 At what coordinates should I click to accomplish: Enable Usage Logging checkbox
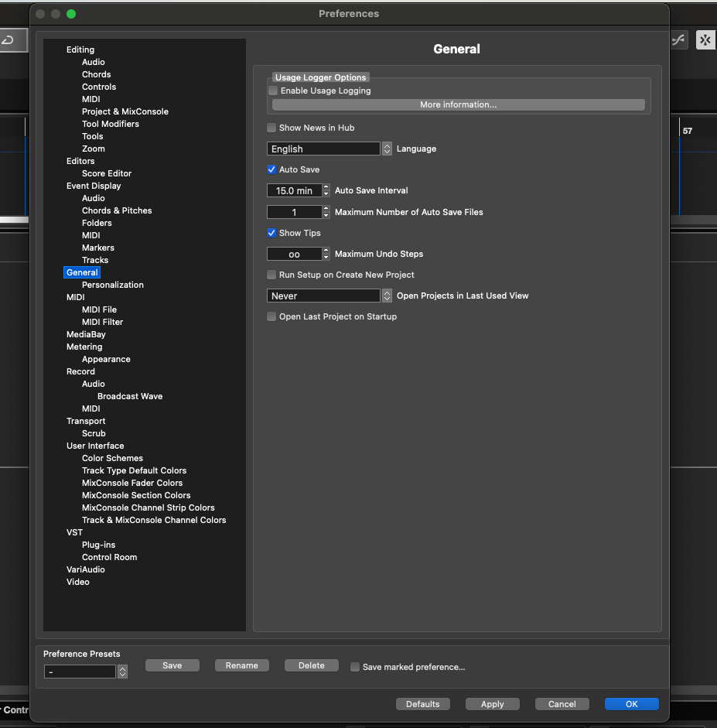273,91
